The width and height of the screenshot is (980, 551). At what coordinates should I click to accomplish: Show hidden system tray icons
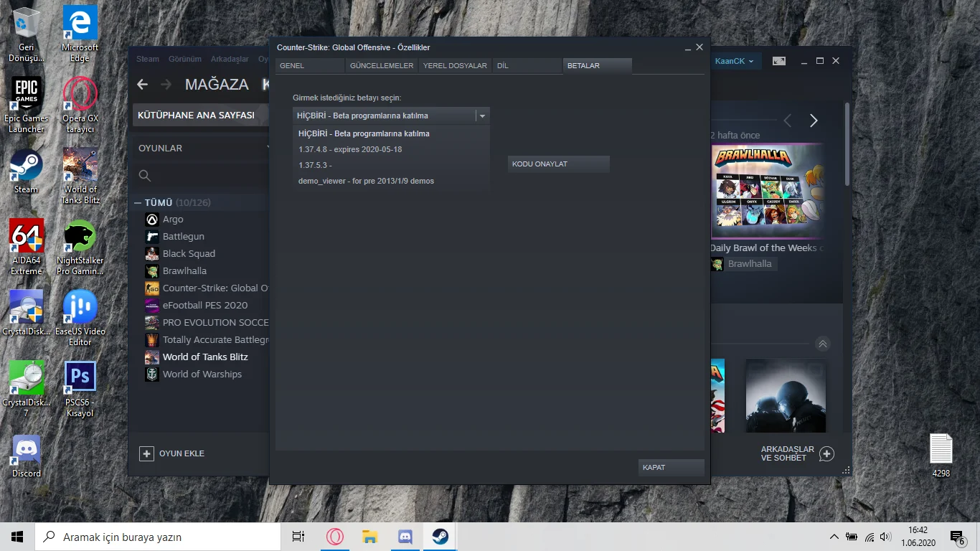click(x=834, y=537)
